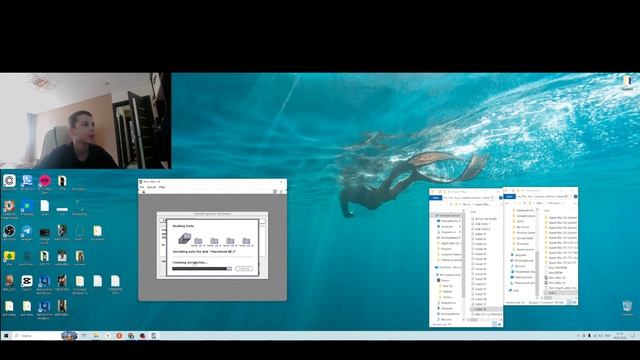Click the disk drive icon in the install dialog
Viewport: 640px width, 360px height.
(x=184, y=238)
